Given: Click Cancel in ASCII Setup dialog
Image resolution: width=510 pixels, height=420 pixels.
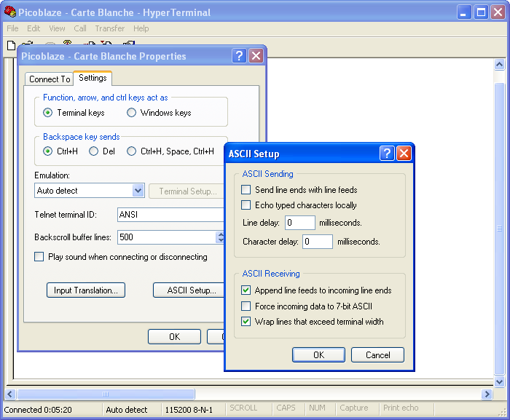Looking at the screenshot, I should [x=377, y=354].
